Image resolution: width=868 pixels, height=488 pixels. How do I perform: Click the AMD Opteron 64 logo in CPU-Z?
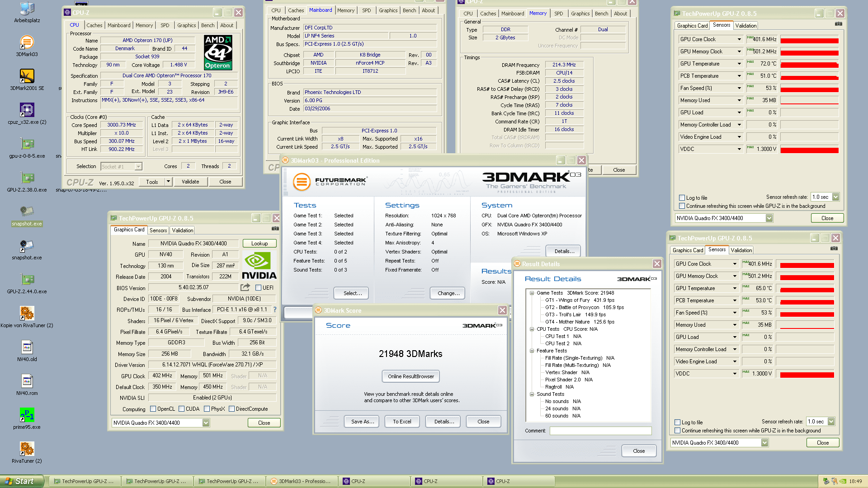pyautogui.click(x=218, y=52)
